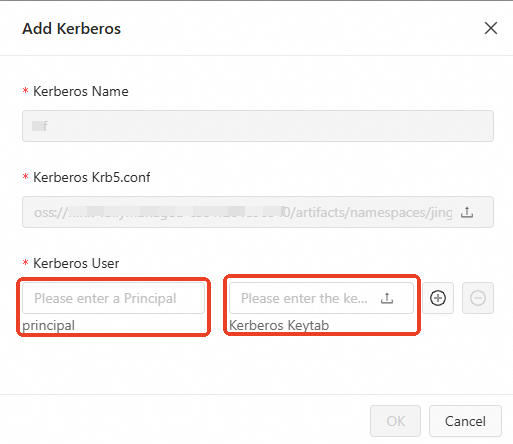Click the principal caption below the field
This screenshot has width=513, height=444.
[x=48, y=326]
